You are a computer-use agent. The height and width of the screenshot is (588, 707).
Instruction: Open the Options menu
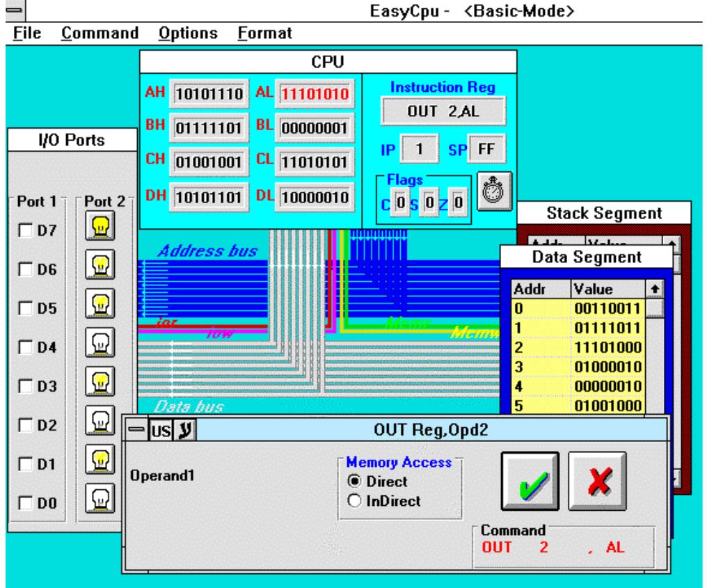(x=188, y=33)
